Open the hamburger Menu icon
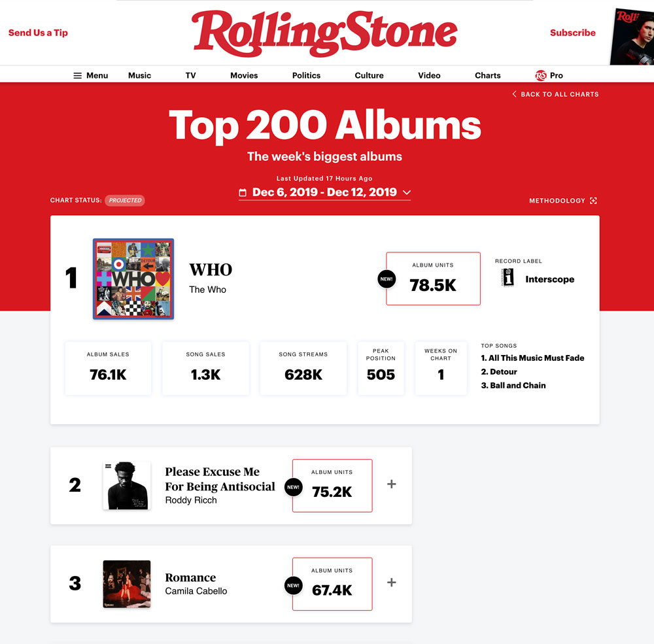This screenshot has width=654, height=644. coord(78,76)
